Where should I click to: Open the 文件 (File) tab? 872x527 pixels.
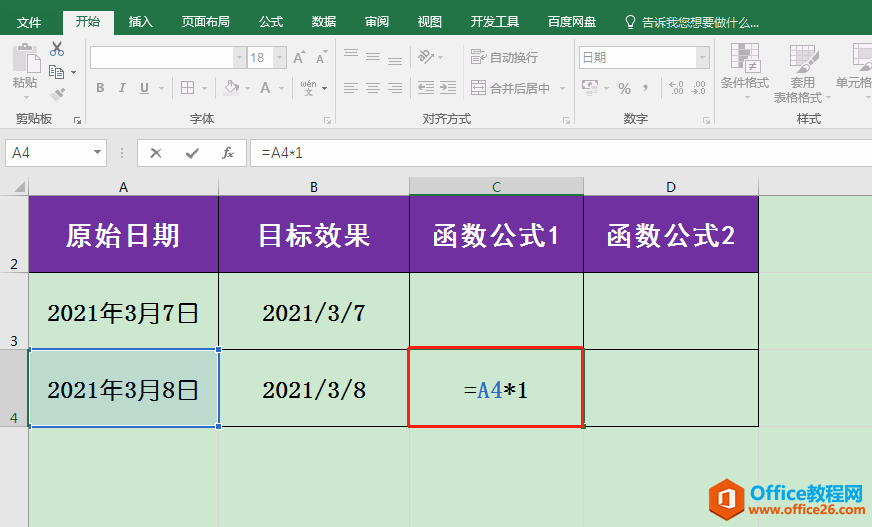29,22
